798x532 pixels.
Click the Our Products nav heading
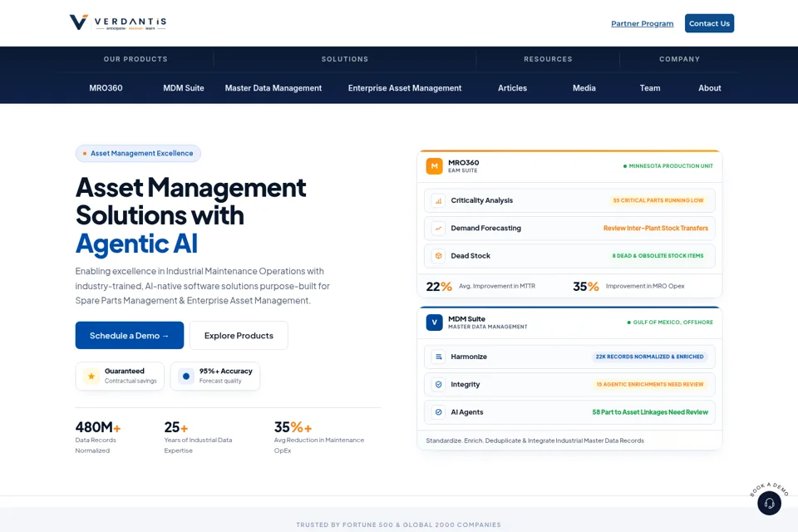pyautogui.click(x=135, y=59)
